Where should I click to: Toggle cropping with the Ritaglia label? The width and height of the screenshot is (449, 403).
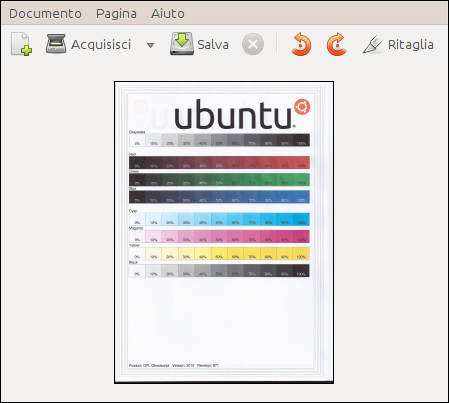(411, 44)
